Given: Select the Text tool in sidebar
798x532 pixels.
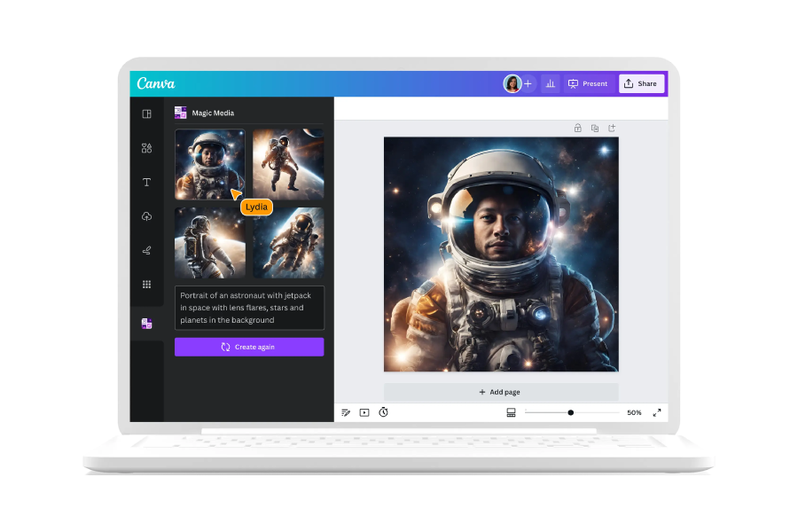Looking at the screenshot, I should click(146, 182).
